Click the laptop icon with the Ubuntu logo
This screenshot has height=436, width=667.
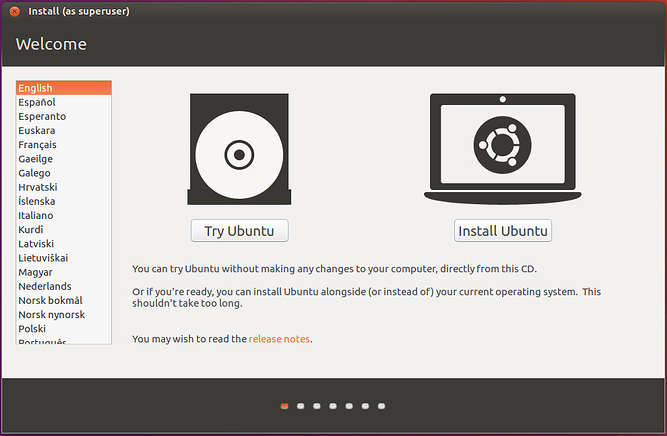click(502, 149)
